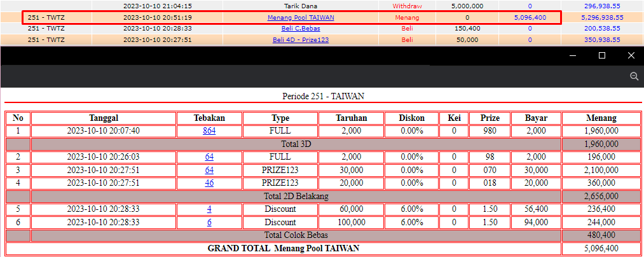The height and width of the screenshot is (257, 644).
Task: Click timestamp 2023-10-10 20:51:19
Action: click(x=157, y=18)
